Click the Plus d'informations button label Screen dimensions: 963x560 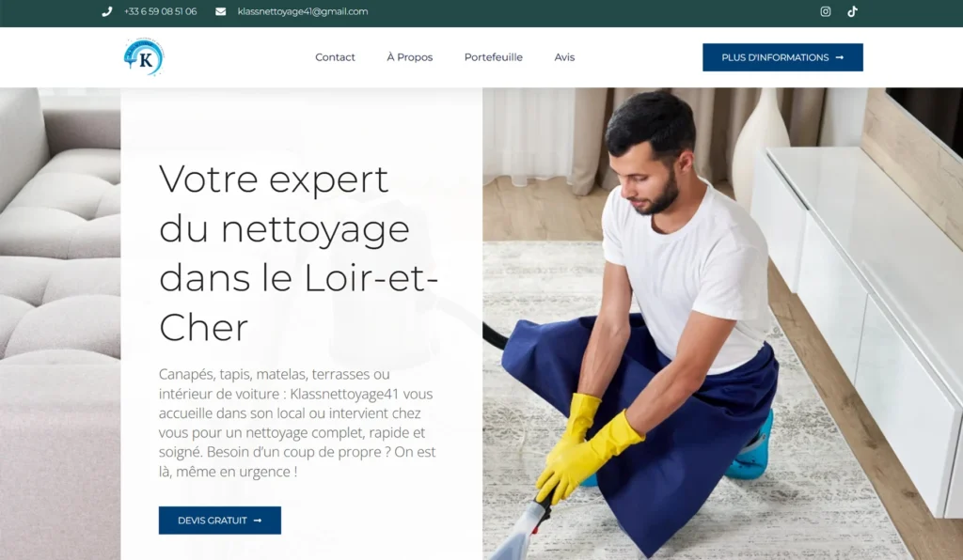point(775,57)
